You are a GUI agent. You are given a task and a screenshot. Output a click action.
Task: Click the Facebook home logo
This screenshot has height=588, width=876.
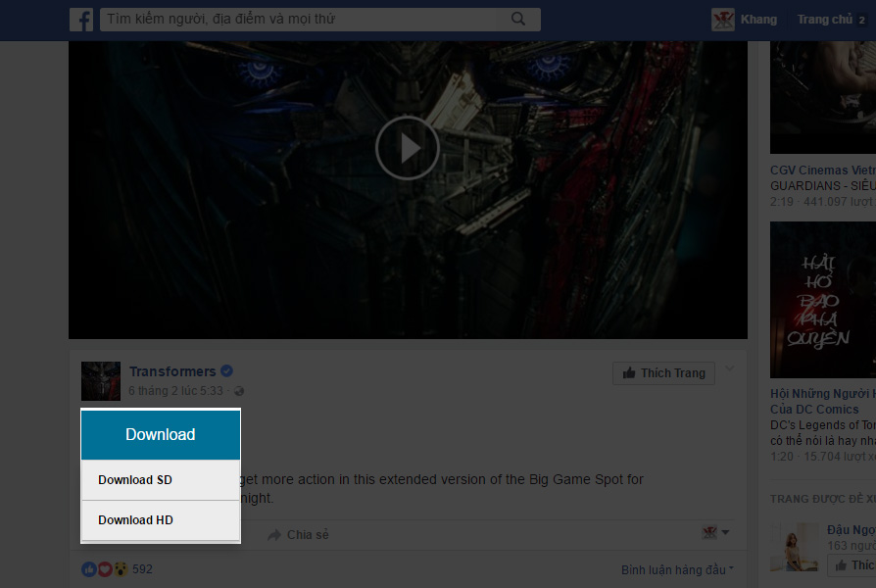point(81,20)
